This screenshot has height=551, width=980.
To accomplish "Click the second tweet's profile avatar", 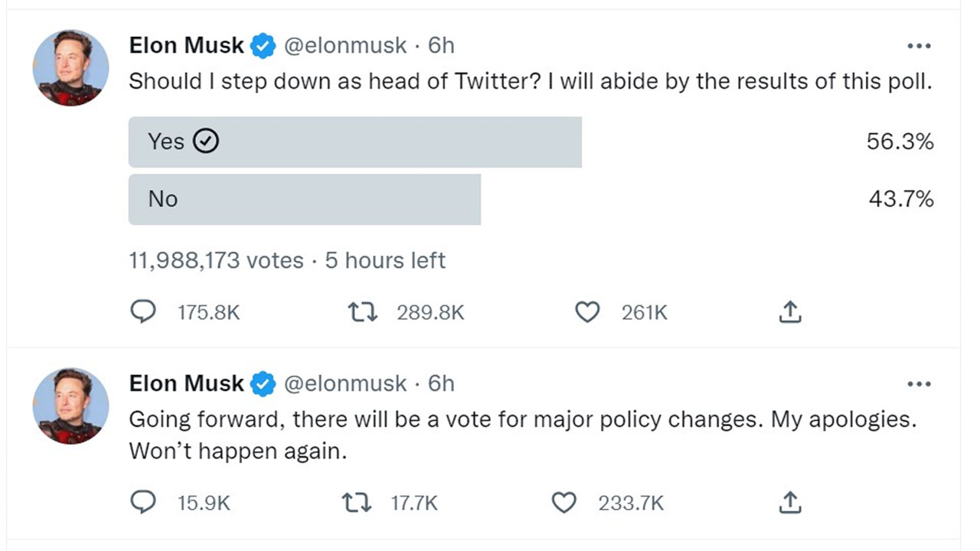I will 70,406.
